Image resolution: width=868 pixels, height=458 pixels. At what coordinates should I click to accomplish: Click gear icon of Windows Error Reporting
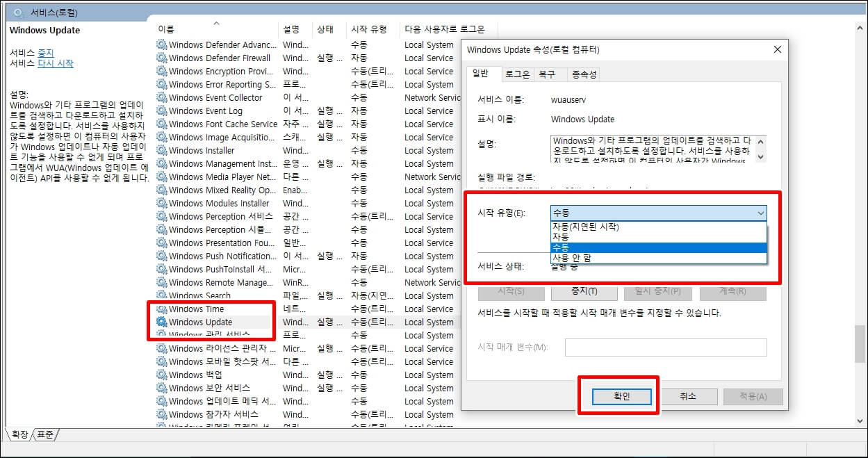click(x=162, y=85)
